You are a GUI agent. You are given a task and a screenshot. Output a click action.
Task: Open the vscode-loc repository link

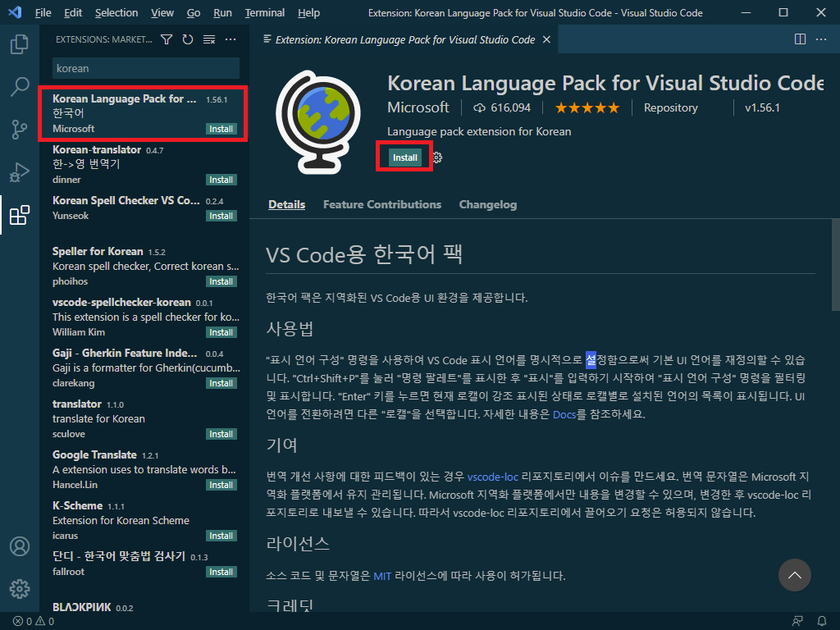pos(493,477)
